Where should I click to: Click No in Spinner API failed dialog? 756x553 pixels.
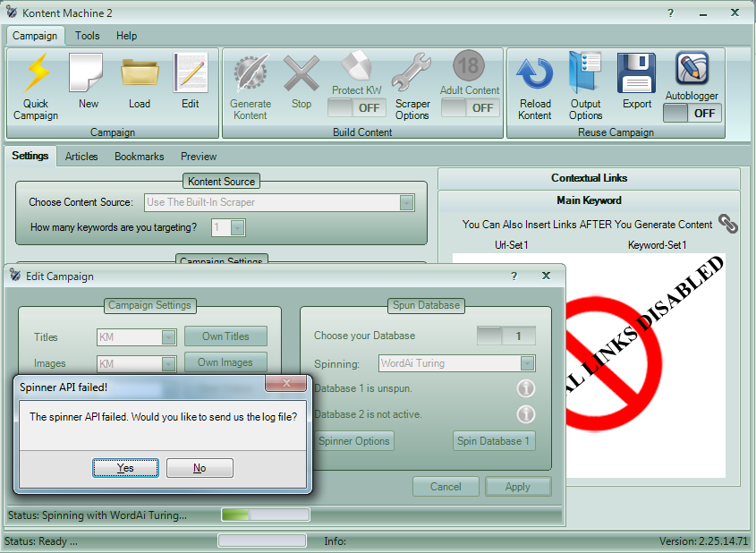click(x=200, y=468)
